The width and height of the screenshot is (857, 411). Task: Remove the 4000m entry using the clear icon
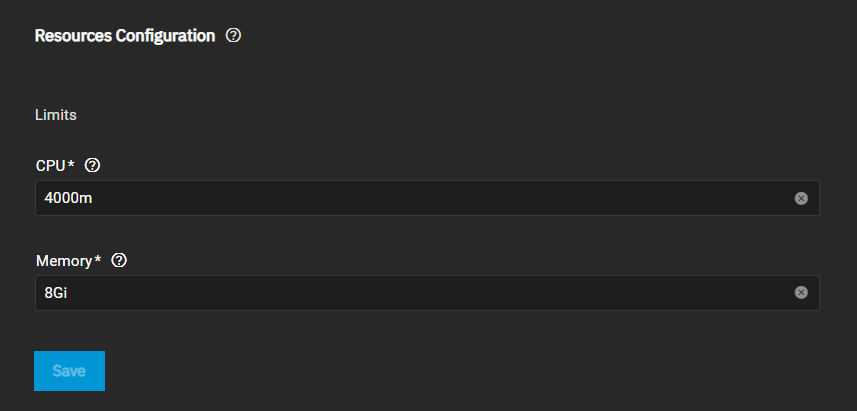tap(801, 198)
